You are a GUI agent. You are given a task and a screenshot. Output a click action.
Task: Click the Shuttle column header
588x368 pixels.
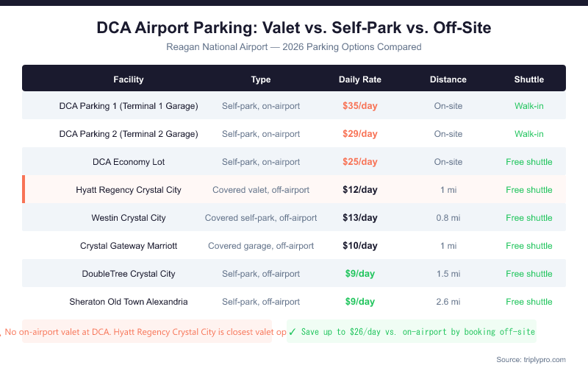tap(529, 79)
